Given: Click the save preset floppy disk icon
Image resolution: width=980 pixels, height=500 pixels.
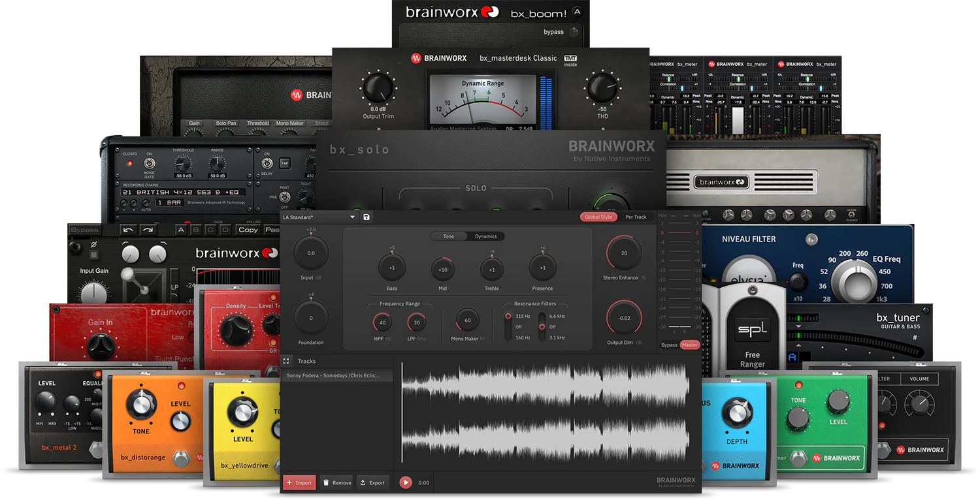Looking at the screenshot, I should (366, 217).
